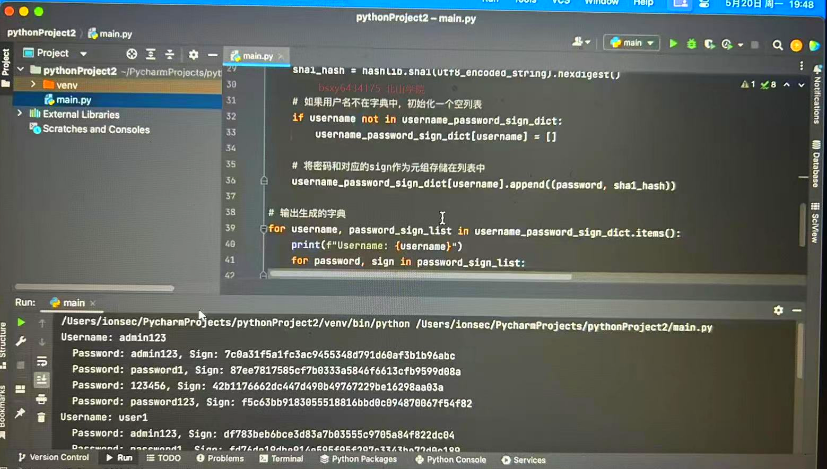This screenshot has height=469, width=827.
Task: Open Project panel options gear
Action: pos(193,54)
